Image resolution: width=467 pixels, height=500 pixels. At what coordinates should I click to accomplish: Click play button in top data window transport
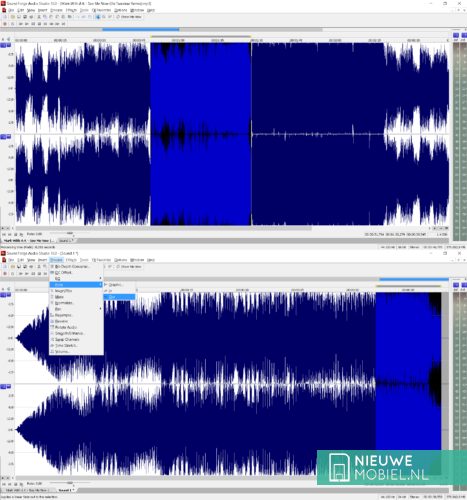click(x=21, y=234)
